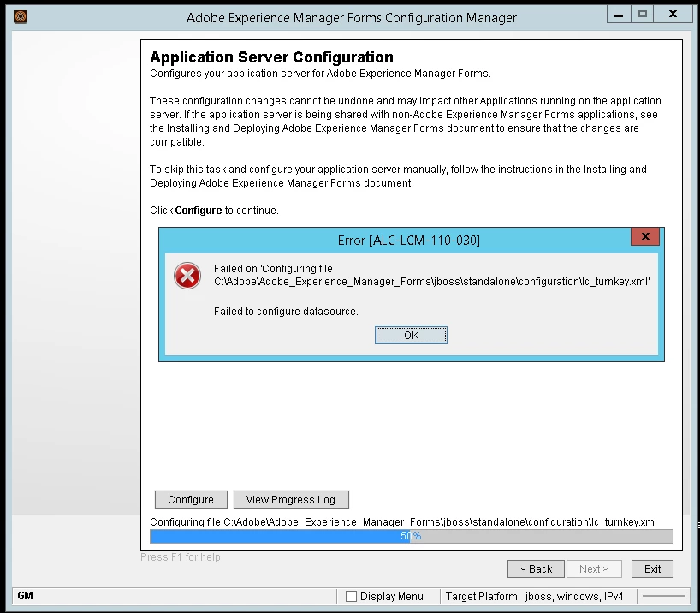The image size is (700, 613).
Task: Click the Configure button
Action: pos(191,499)
